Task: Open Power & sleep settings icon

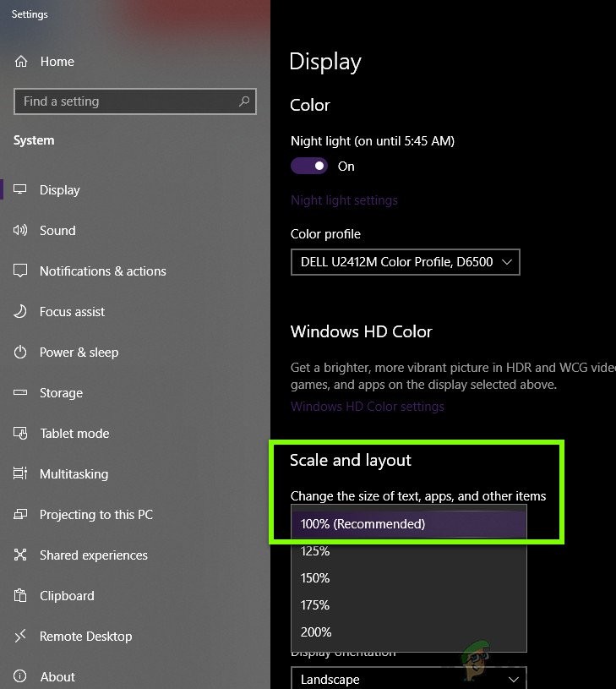Action: pyautogui.click(x=19, y=352)
